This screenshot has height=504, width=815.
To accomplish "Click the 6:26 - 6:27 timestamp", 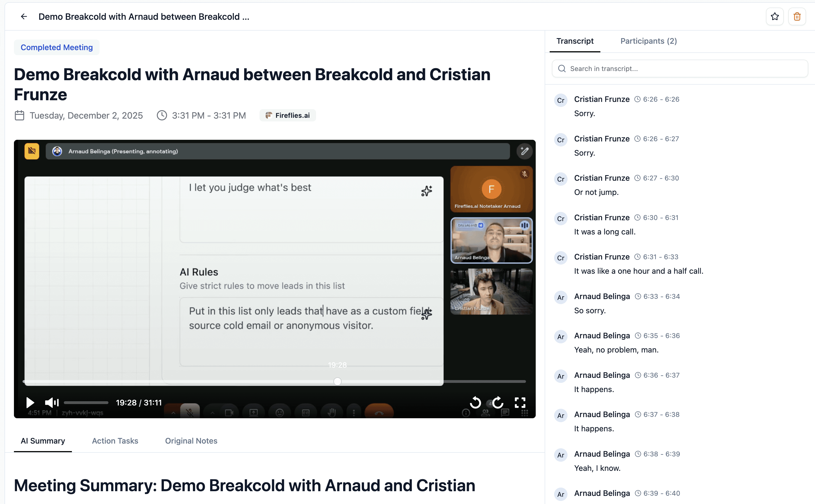I will (x=661, y=139).
